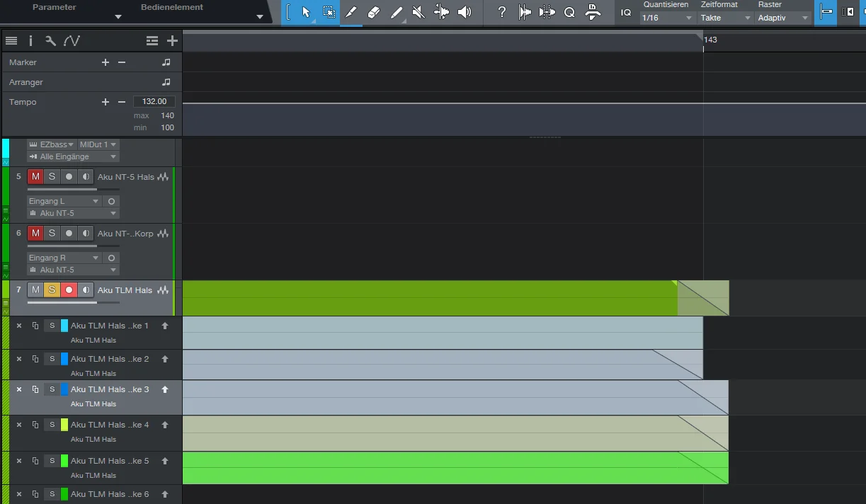Click the Q quantize icon

[569, 12]
